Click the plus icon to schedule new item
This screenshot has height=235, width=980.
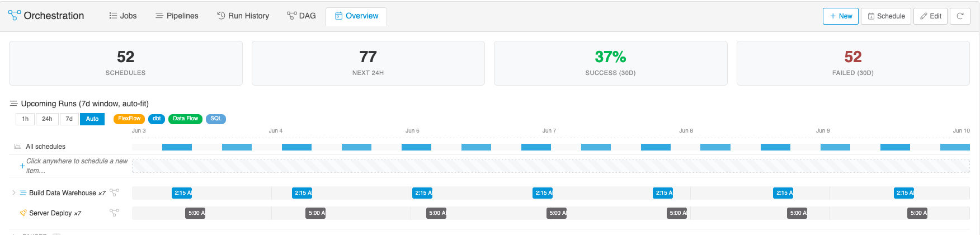(x=22, y=166)
